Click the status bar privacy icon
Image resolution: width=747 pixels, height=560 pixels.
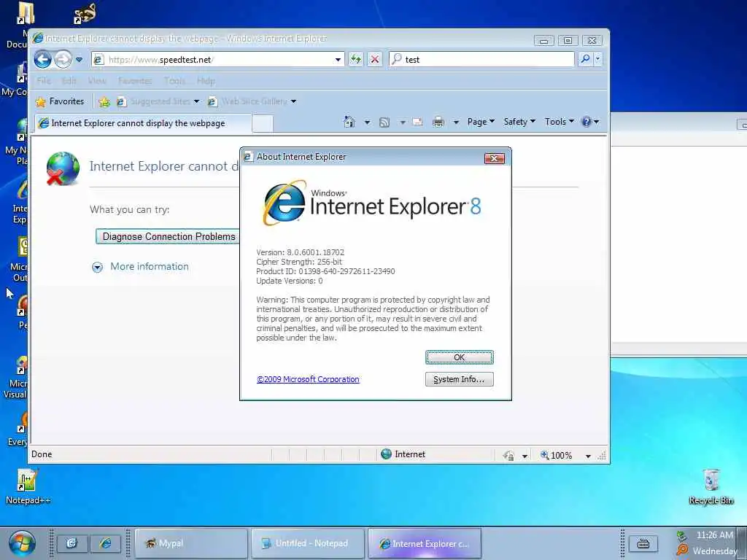click(508, 456)
